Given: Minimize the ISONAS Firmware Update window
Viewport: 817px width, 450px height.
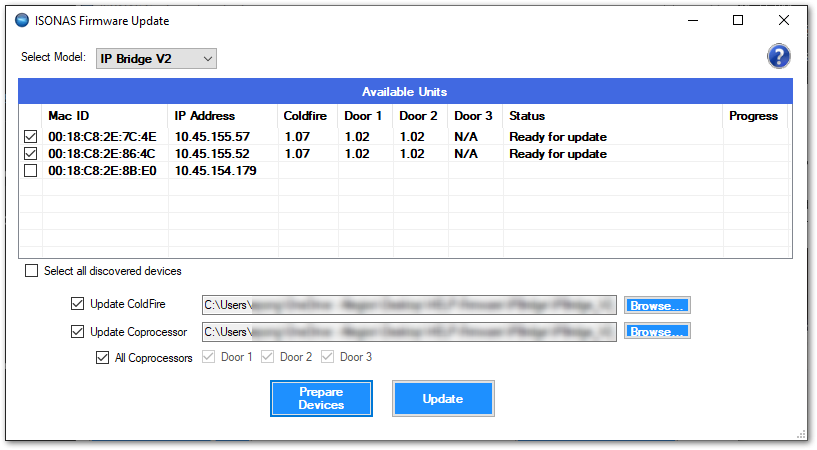Looking at the screenshot, I should 693,20.
